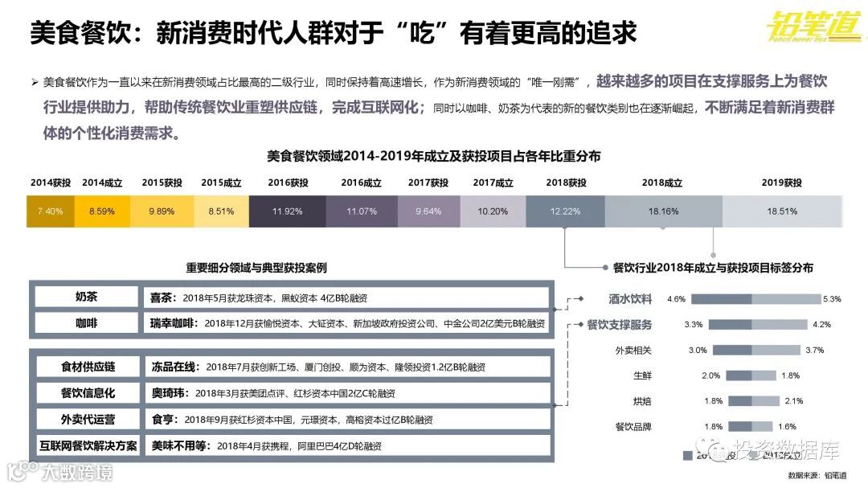Click the 餐饮品牌 tag label
Screen dimensions: 868x488
633,427
